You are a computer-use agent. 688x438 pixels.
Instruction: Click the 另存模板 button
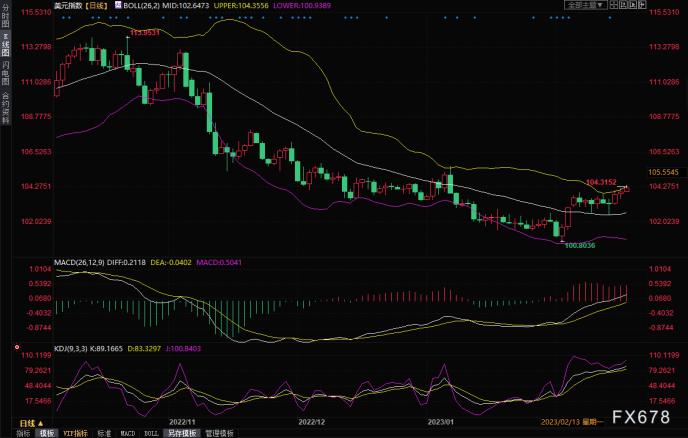pyautogui.click(x=183, y=433)
